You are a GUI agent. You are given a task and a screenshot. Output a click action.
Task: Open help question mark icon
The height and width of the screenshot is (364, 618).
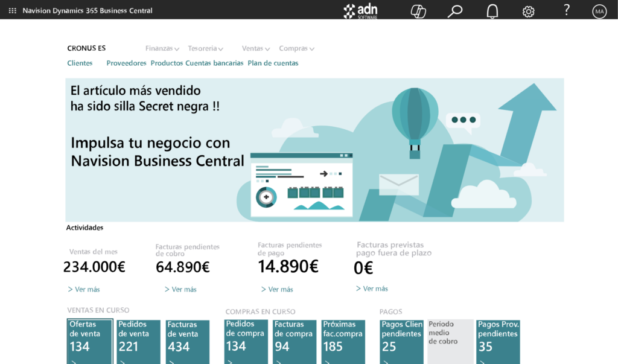(566, 10)
